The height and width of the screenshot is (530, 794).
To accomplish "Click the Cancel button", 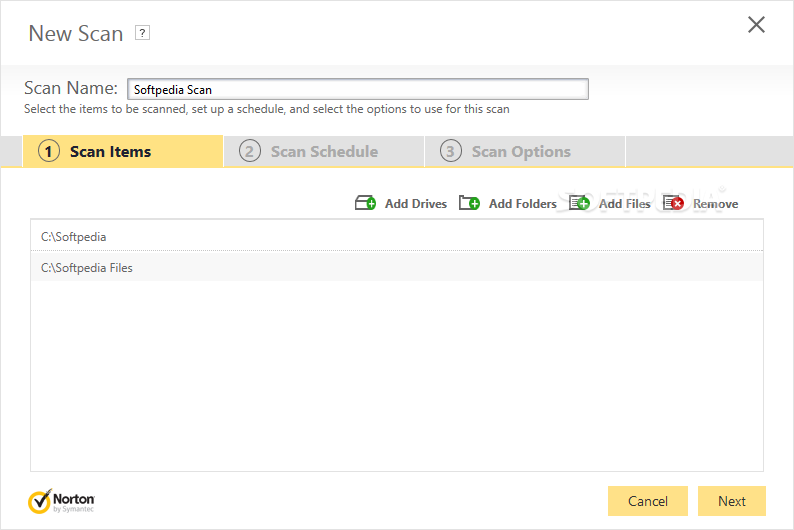I will 648,501.
